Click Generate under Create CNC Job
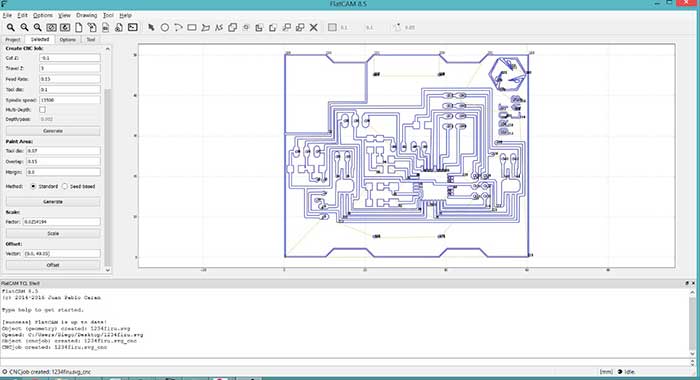 (x=53, y=131)
